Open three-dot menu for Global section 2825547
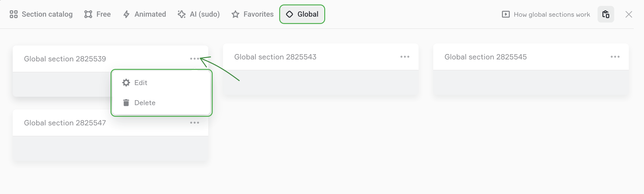 (x=195, y=123)
